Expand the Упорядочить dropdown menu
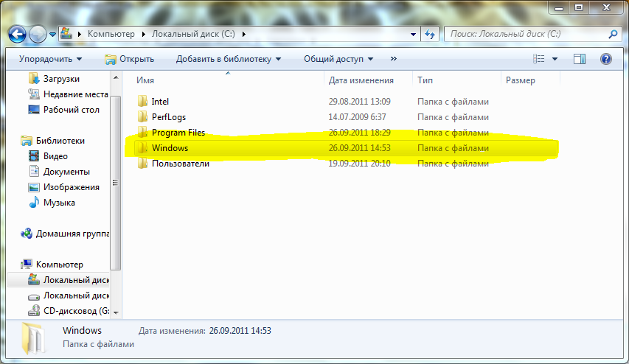The height and width of the screenshot is (364, 629). pos(50,59)
